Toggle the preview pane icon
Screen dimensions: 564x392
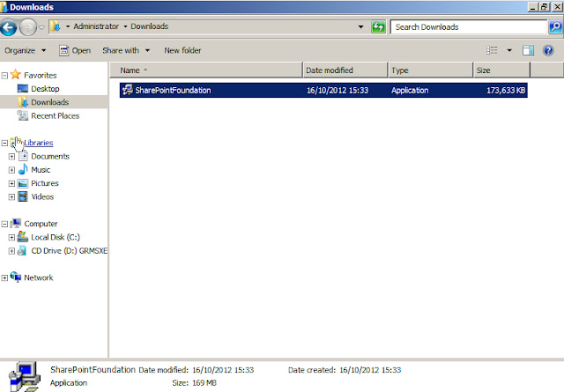tap(528, 51)
